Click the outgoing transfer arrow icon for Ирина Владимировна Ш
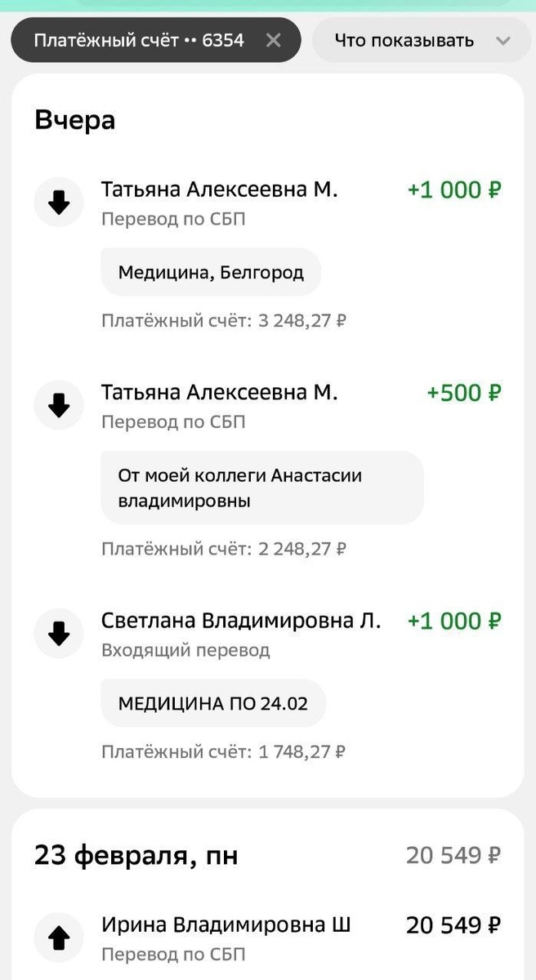This screenshot has width=536, height=980. click(58, 938)
